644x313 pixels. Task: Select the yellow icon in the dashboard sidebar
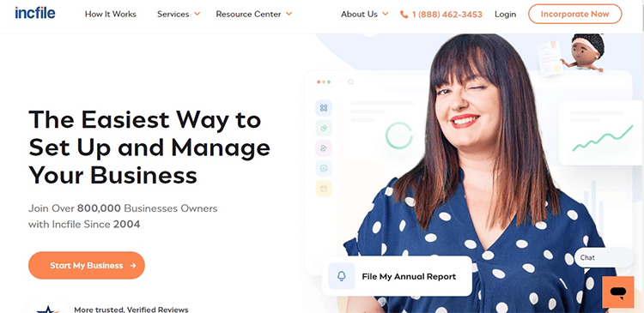[x=324, y=189]
